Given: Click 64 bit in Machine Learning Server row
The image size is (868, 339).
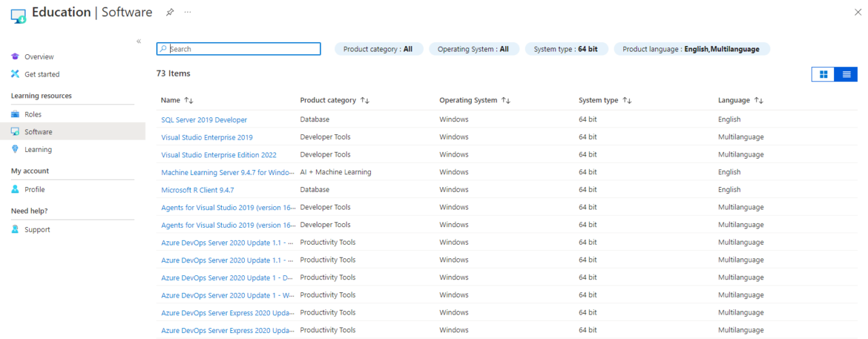Looking at the screenshot, I should [588, 172].
